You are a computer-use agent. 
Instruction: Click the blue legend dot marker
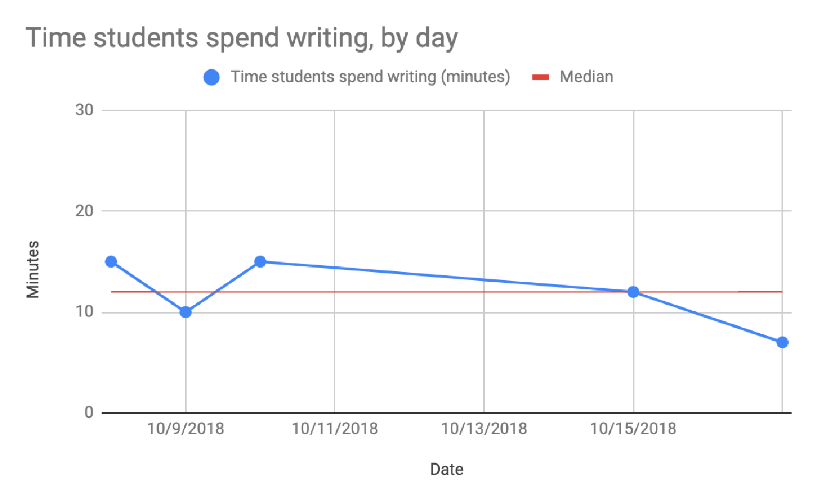211,77
